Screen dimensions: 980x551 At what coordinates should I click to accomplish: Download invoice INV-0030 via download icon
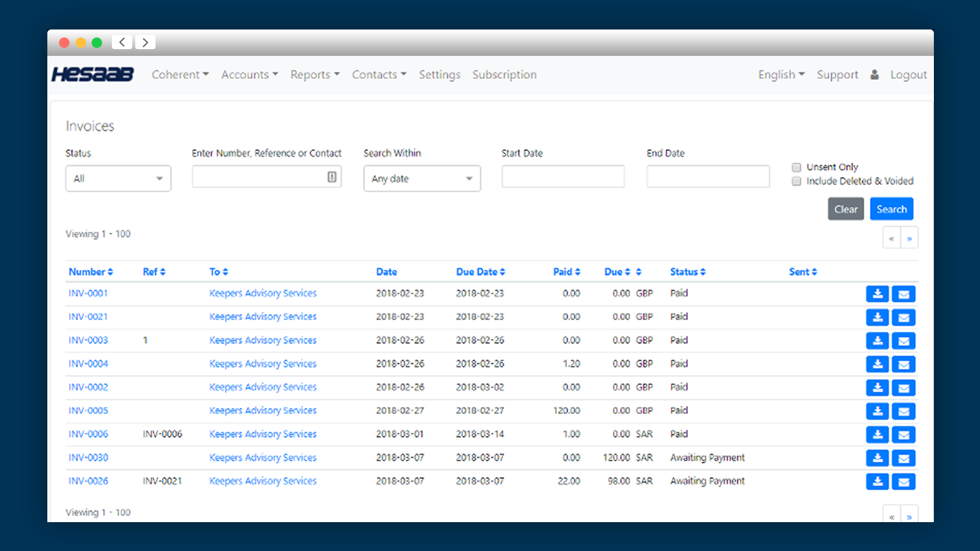click(877, 458)
